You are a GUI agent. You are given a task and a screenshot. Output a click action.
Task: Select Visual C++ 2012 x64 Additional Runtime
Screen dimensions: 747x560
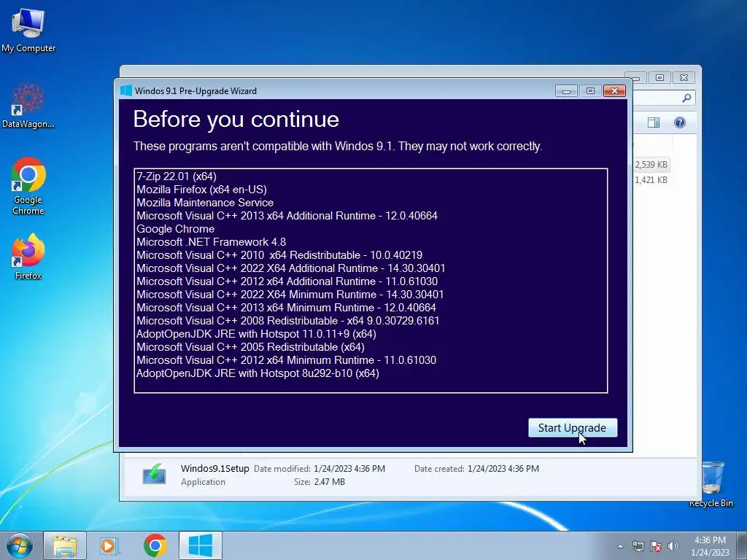[x=287, y=281]
